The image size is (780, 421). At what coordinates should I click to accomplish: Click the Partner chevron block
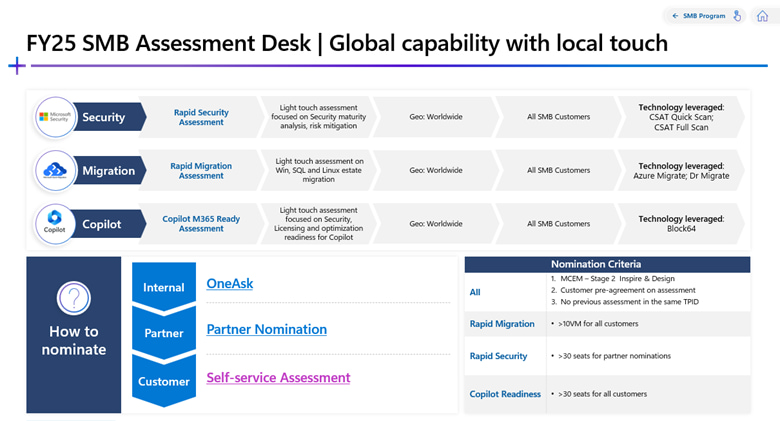pos(164,333)
